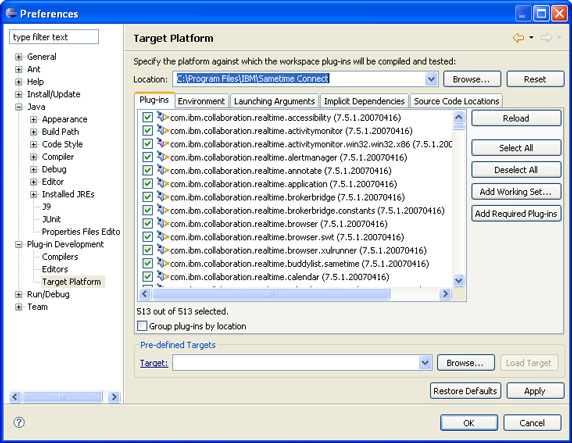The width and height of the screenshot is (572, 443).
Task: Expand the Help preferences node
Action: (x=19, y=82)
